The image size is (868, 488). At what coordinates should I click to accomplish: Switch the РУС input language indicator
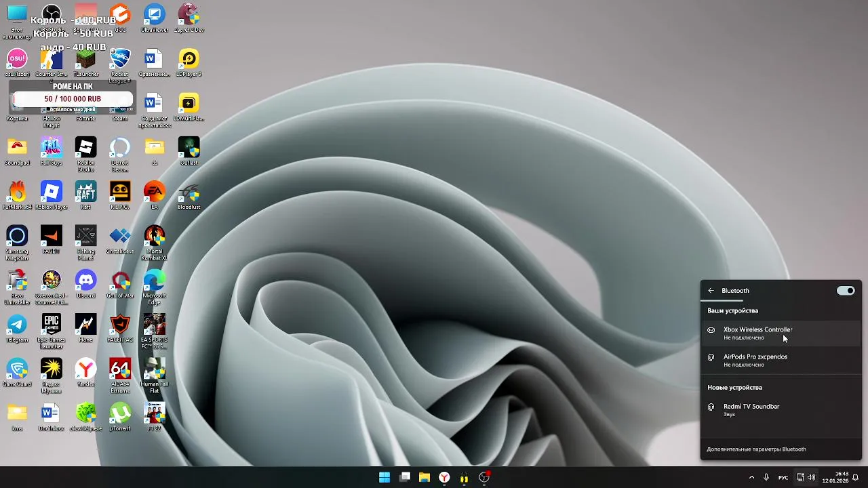783,477
